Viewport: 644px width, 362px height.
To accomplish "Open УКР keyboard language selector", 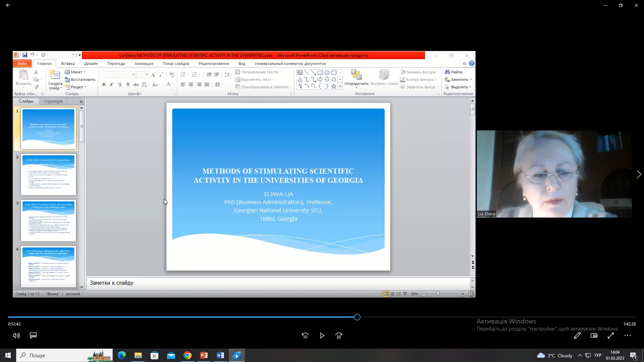I will [598, 355].
